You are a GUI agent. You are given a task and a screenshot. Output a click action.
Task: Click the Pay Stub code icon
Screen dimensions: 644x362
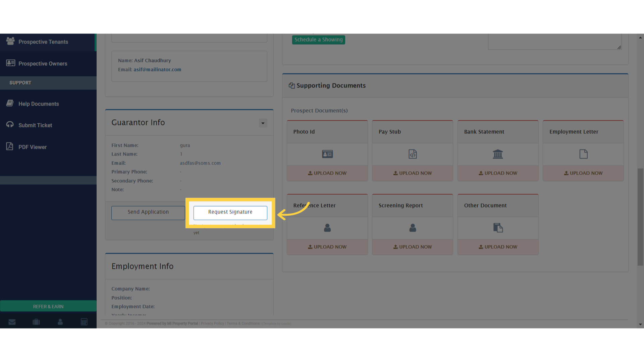[412, 154]
